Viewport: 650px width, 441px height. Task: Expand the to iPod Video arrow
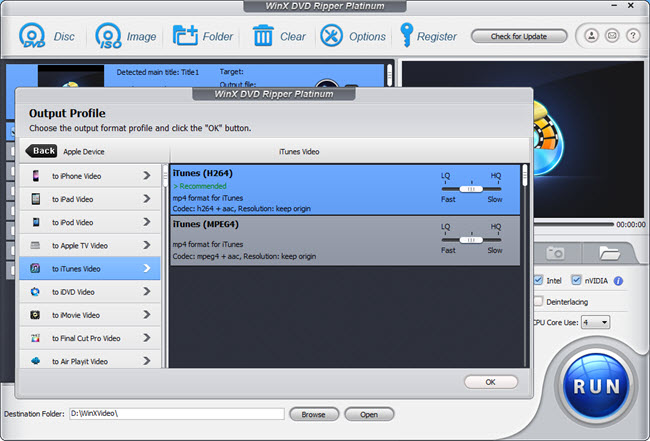point(147,222)
